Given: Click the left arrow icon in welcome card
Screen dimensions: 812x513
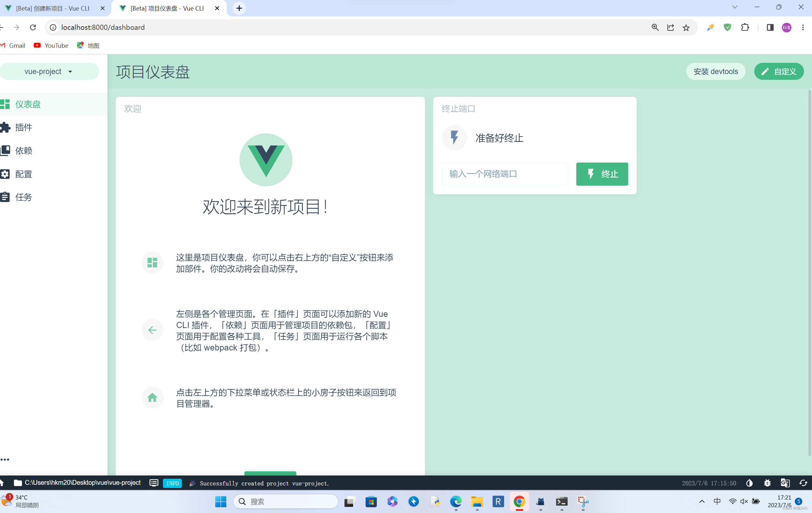Looking at the screenshot, I should pos(152,330).
